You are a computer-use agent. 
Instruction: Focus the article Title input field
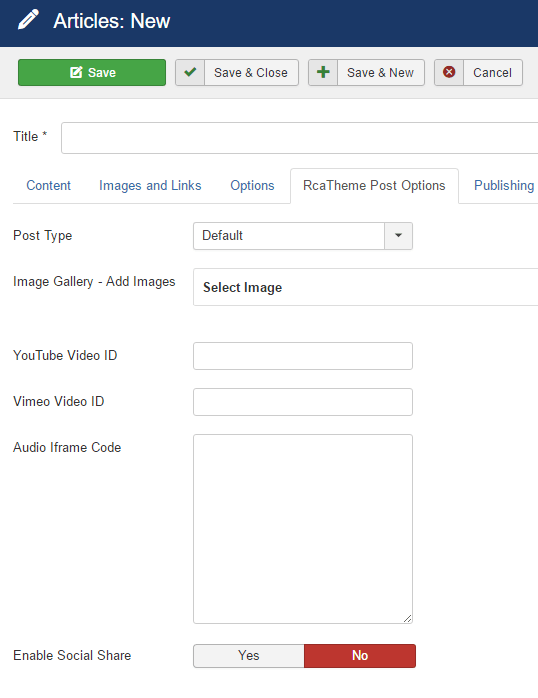(x=299, y=138)
